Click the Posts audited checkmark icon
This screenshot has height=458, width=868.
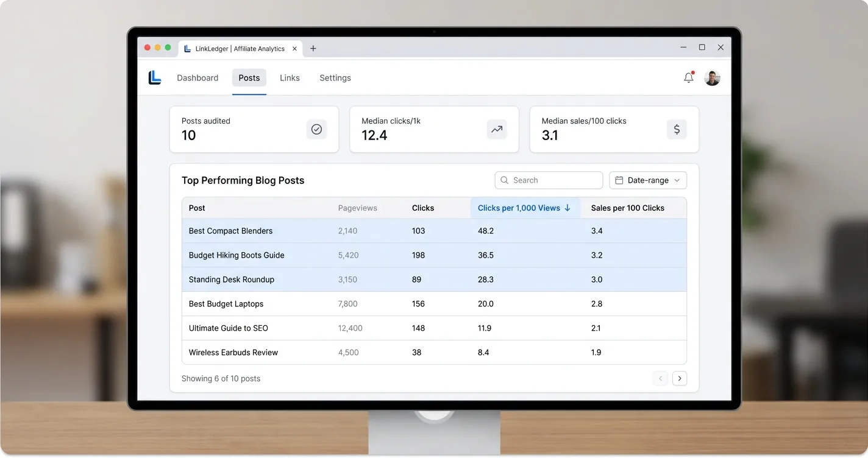tap(316, 129)
